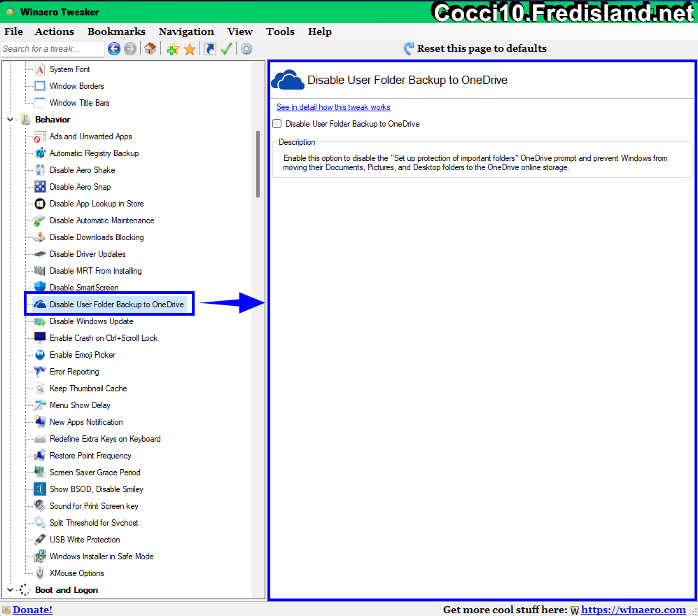Click the Search for a tweak field
Viewport: 698px width, 616px height.
click(53, 49)
